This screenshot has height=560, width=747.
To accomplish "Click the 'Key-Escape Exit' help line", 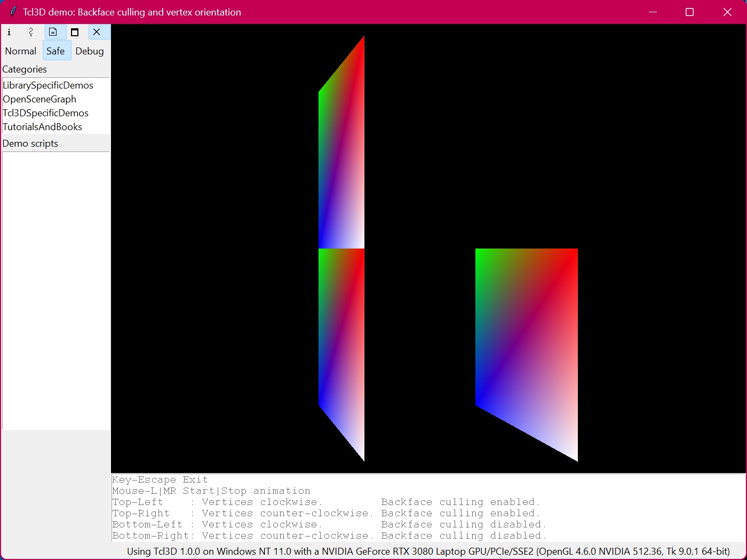I will pyautogui.click(x=160, y=479).
